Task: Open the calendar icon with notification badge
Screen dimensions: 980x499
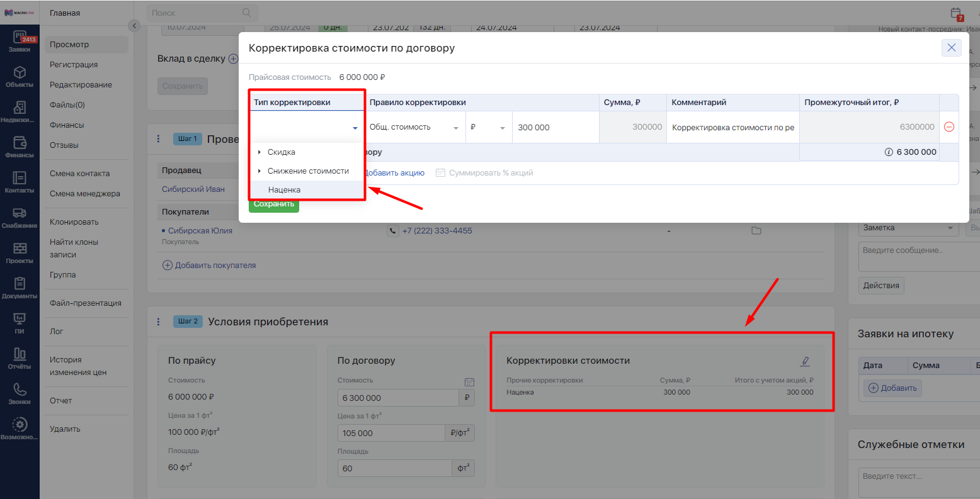Action: (956, 13)
